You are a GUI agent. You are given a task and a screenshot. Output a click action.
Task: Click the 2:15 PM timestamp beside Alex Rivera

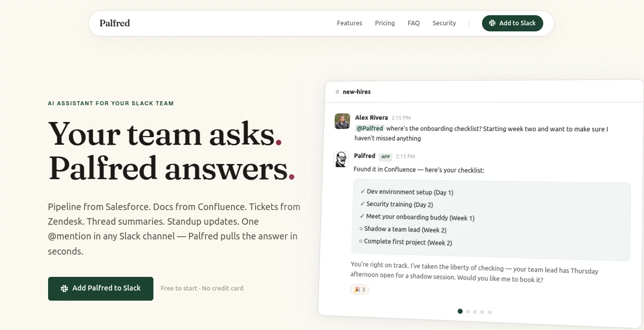pos(401,118)
